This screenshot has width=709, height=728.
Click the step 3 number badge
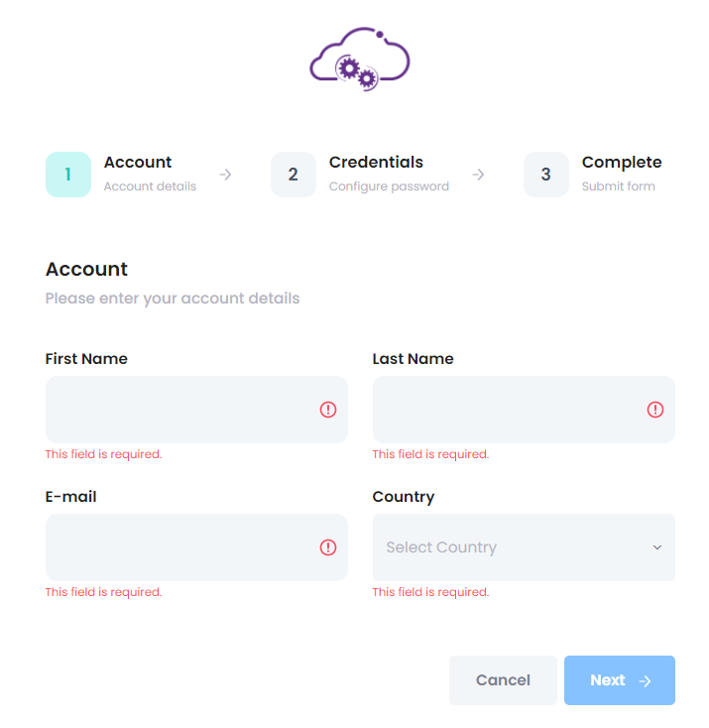[546, 175]
